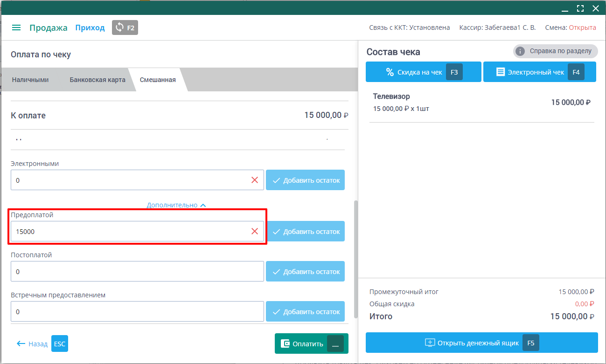Screen dimensions: 606x364
Task: Clear the Предоплатой field with red X
Action: (255, 231)
